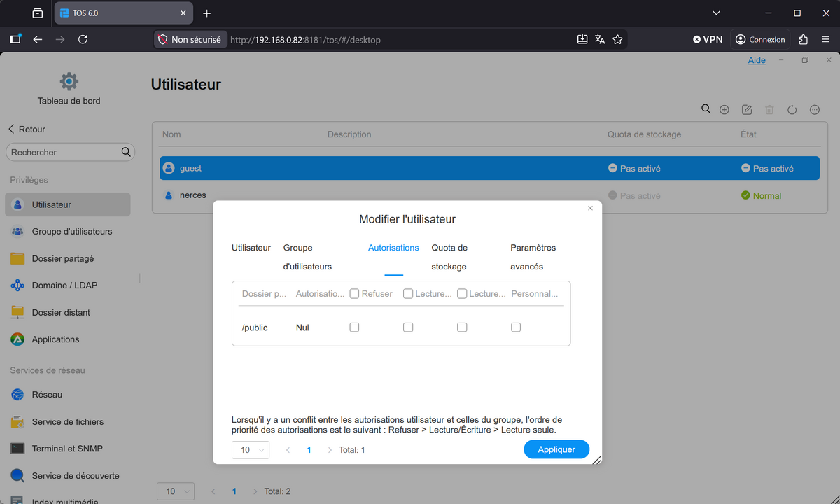
Task: Click the search magnifier in user toolbar
Action: 706,109
